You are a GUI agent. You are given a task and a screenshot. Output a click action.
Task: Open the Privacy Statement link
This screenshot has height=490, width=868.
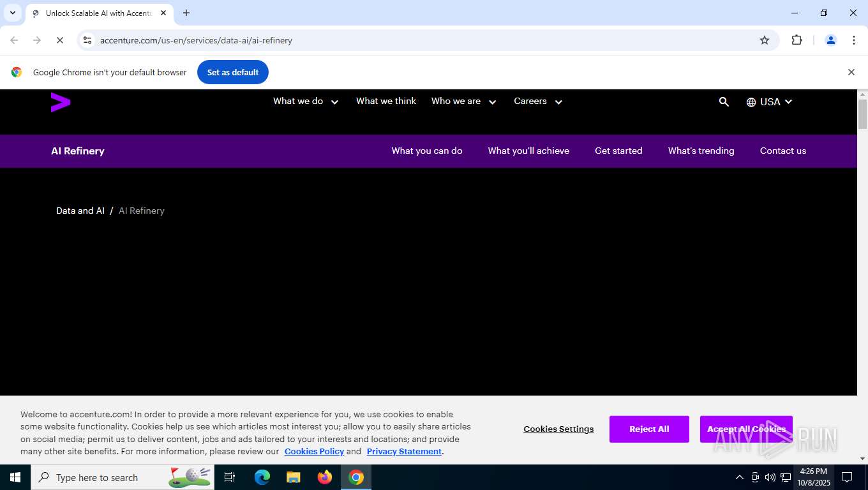point(404,452)
